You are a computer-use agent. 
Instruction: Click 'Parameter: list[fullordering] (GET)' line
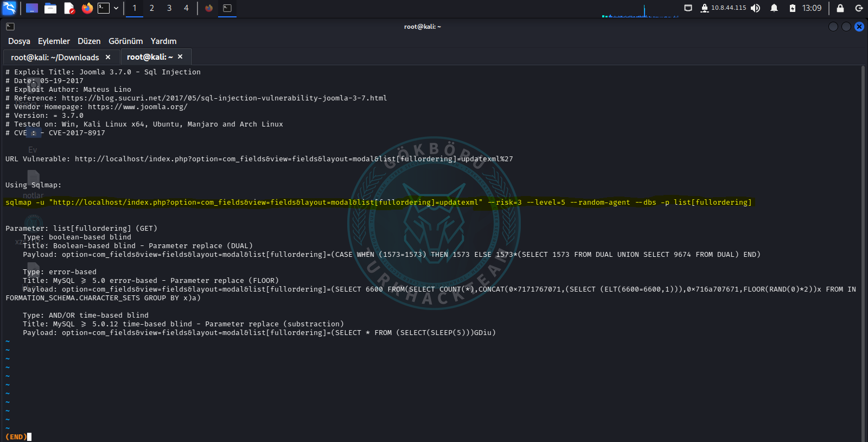pos(81,229)
